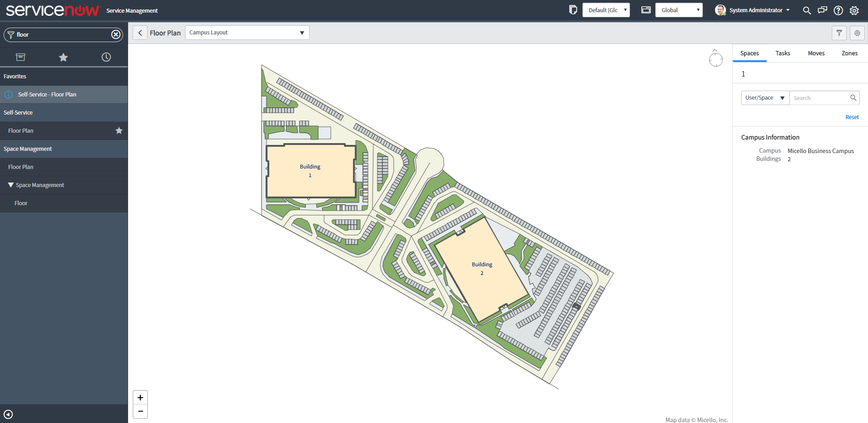868x423 pixels.
Task: Open the Connect chat icon in header
Action: tap(823, 10)
